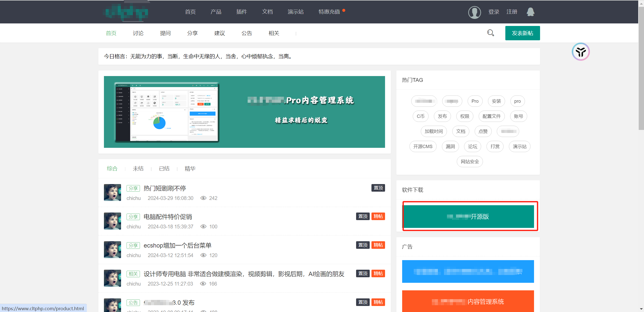Switch filter to 精华 posts
Viewport: 644px width, 312px height.
pyautogui.click(x=190, y=169)
